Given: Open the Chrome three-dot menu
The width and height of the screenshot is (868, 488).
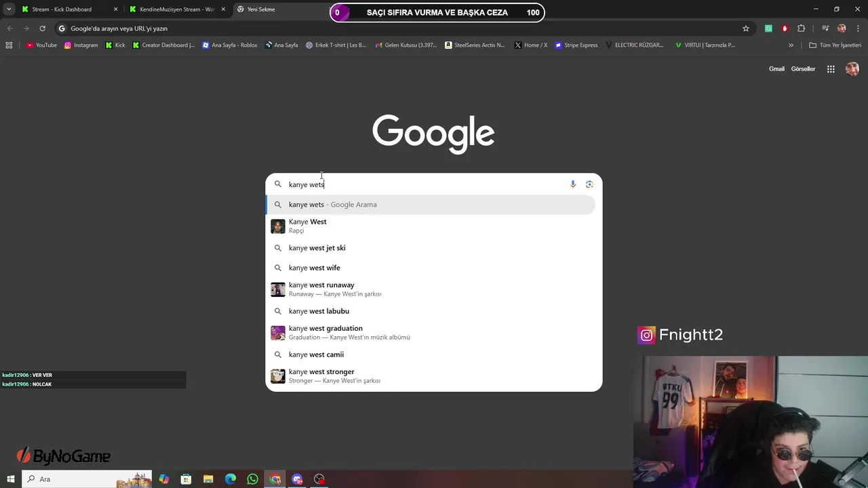Looking at the screenshot, I should pyautogui.click(x=857, y=28).
